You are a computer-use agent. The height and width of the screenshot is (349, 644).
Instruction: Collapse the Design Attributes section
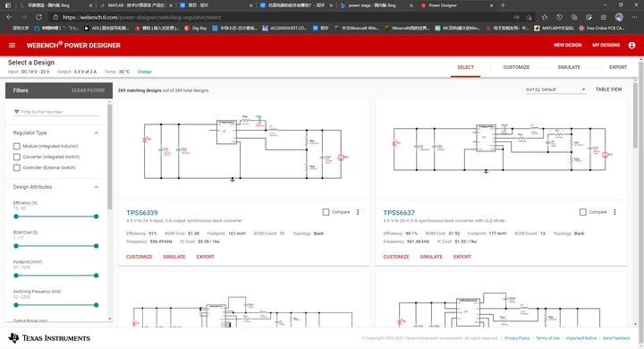click(96, 187)
